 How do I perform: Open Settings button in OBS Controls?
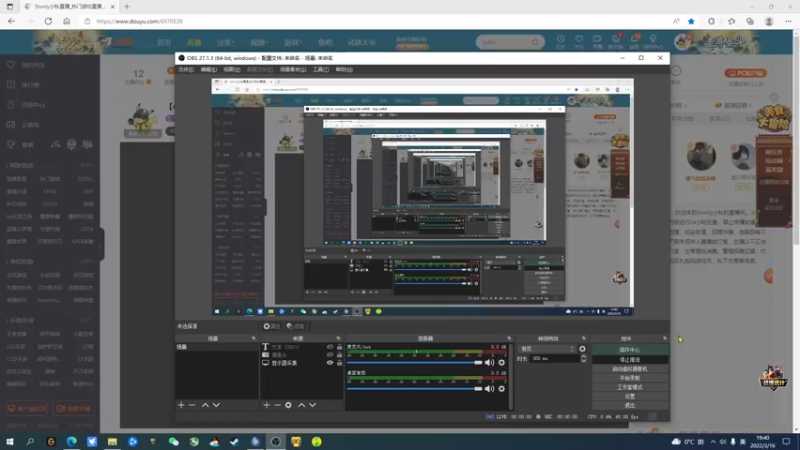coord(630,396)
